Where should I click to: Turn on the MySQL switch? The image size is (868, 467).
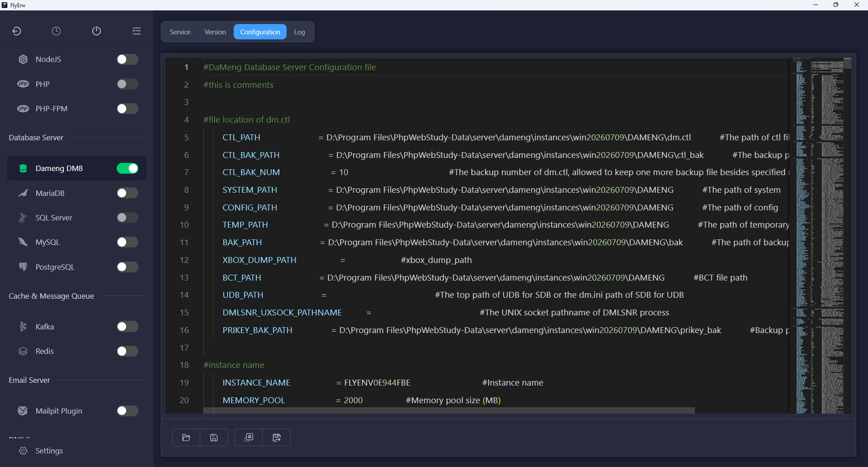(127, 242)
